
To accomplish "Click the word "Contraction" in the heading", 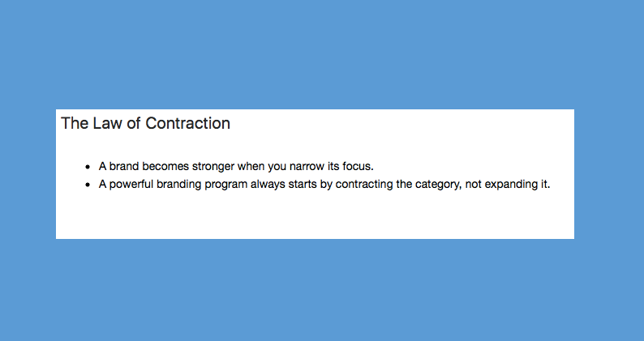I will (x=187, y=123).
